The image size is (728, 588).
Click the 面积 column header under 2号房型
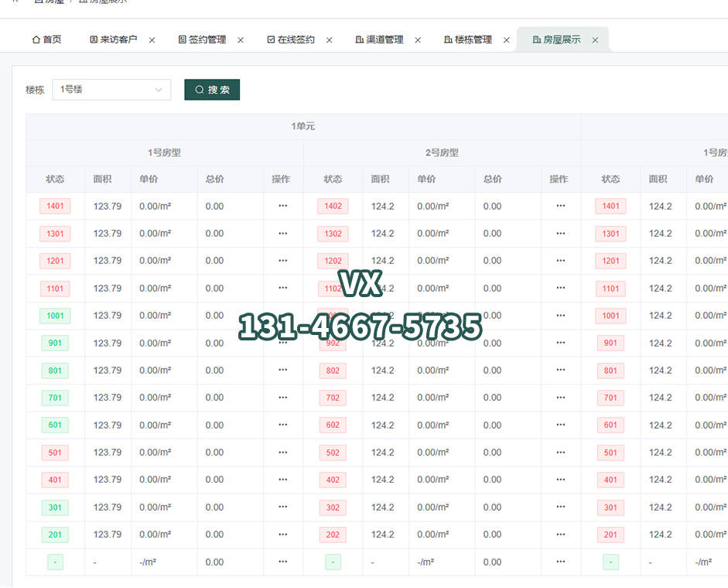380,179
